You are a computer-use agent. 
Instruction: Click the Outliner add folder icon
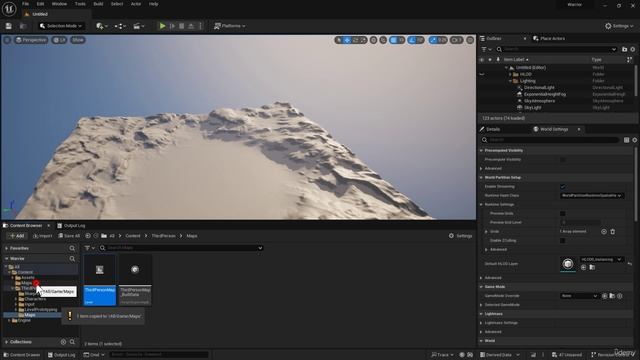pyautogui.click(x=624, y=49)
